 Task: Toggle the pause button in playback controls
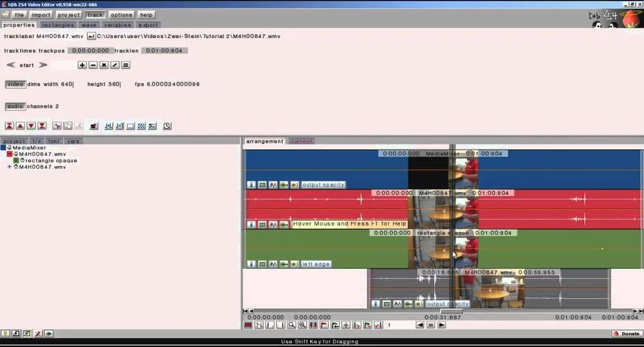(x=431, y=325)
